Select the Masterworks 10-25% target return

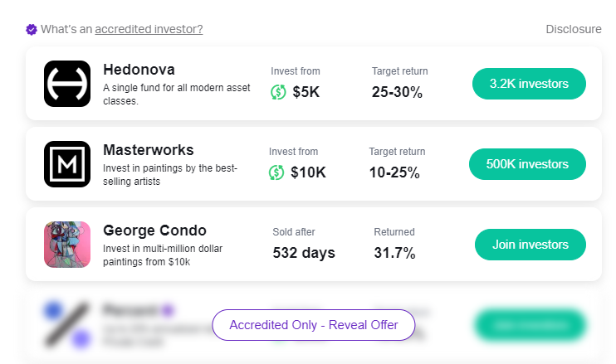[394, 172]
